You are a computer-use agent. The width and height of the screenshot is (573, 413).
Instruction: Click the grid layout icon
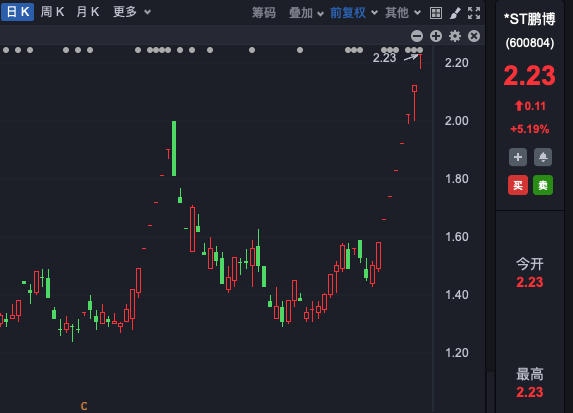436,13
